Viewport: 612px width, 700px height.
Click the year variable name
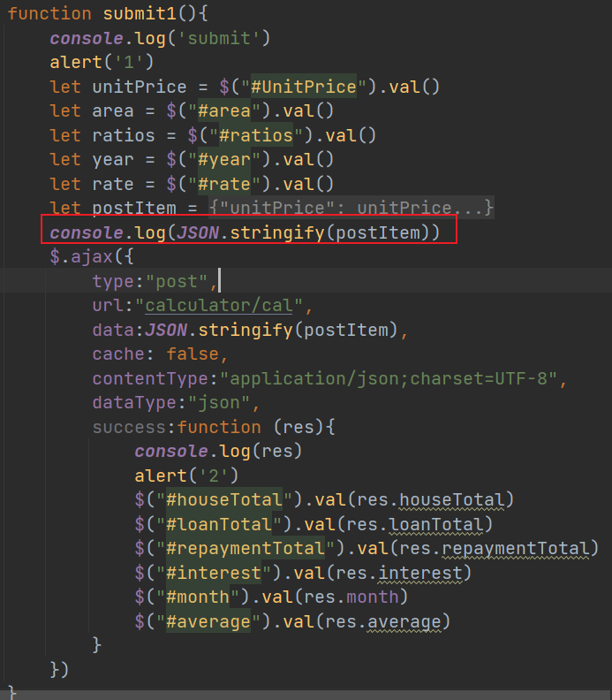[113, 160]
